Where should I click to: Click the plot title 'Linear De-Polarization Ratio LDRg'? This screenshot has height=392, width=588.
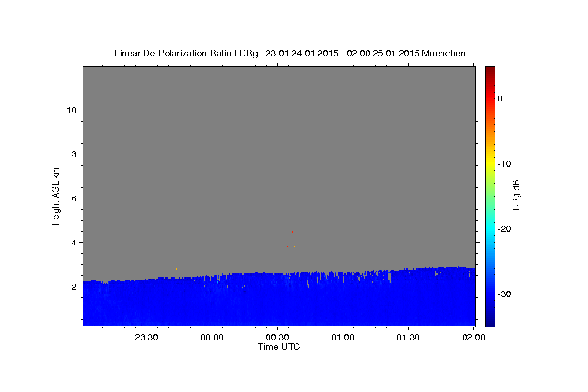pyautogui.click(x=186, y=53)
